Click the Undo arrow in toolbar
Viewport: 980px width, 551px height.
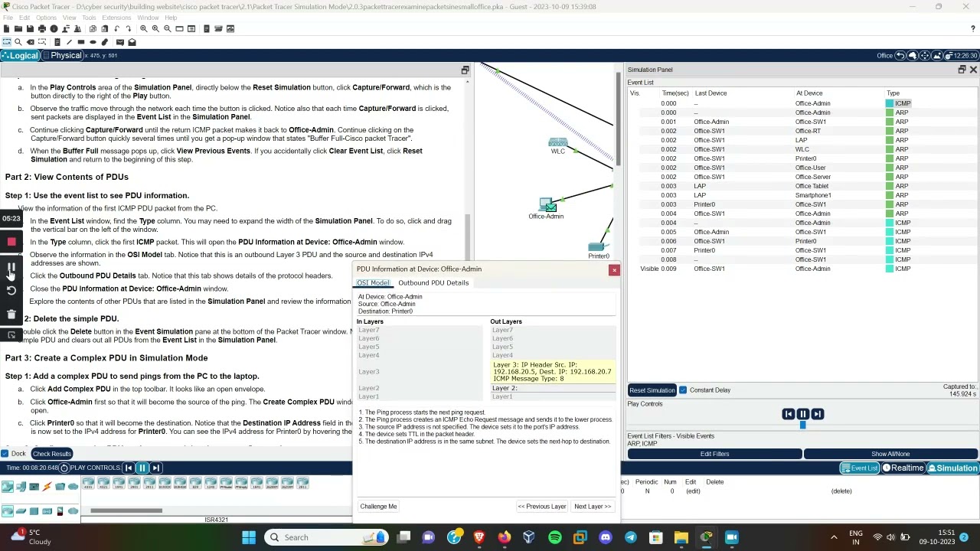[x=116, y=29]
